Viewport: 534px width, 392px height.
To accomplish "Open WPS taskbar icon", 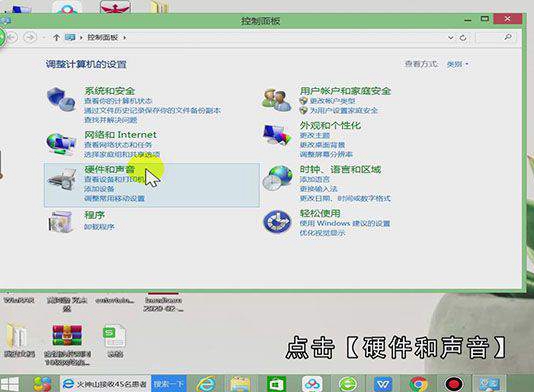I will tap(383, 384).
